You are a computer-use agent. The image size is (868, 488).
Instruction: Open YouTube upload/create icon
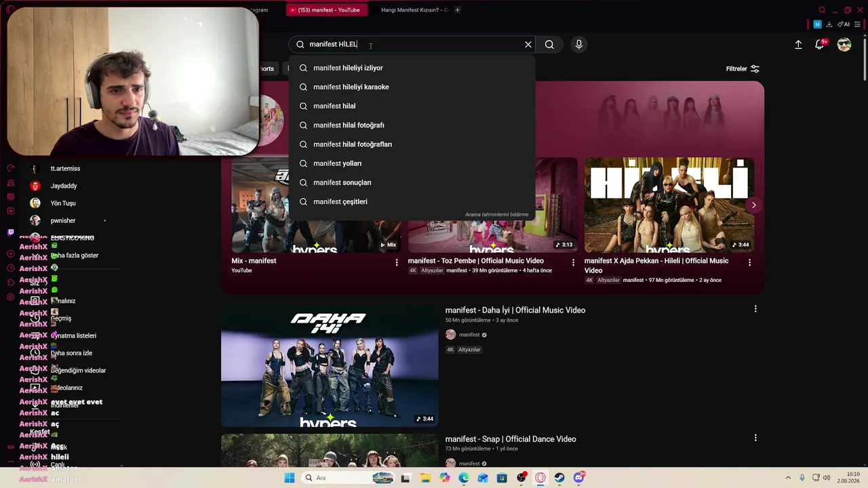coord(798,45)
